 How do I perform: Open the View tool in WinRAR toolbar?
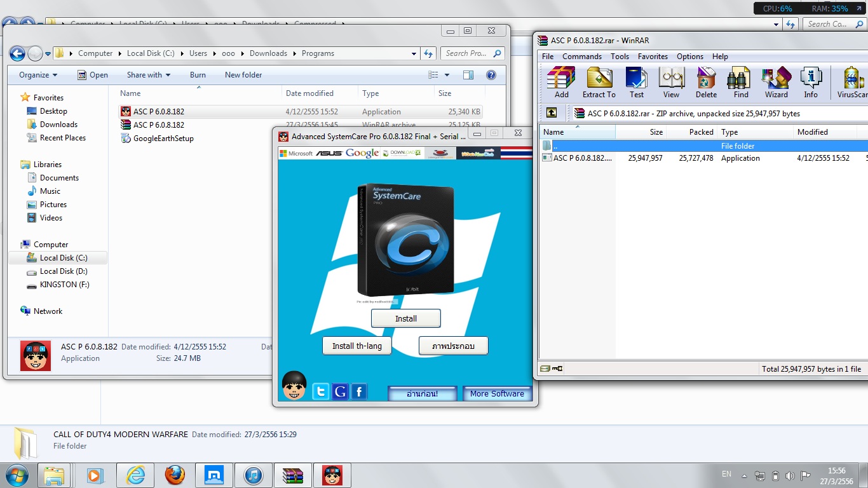(x=671, y=83)
